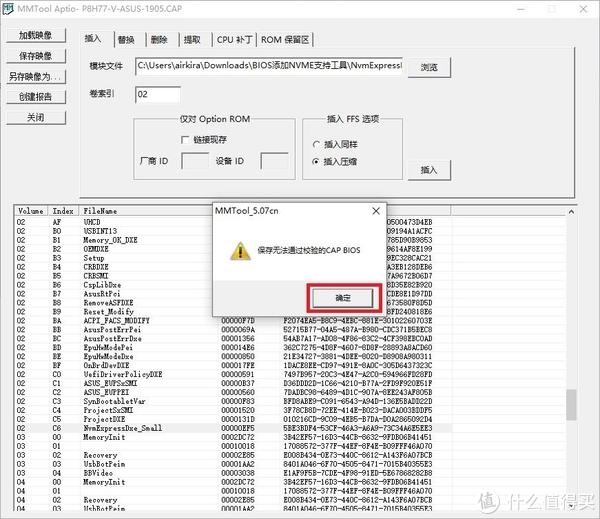Select the BBVideo row in volume 03
600x519 pixels.
pyautogui.click(x=233, y=473)
